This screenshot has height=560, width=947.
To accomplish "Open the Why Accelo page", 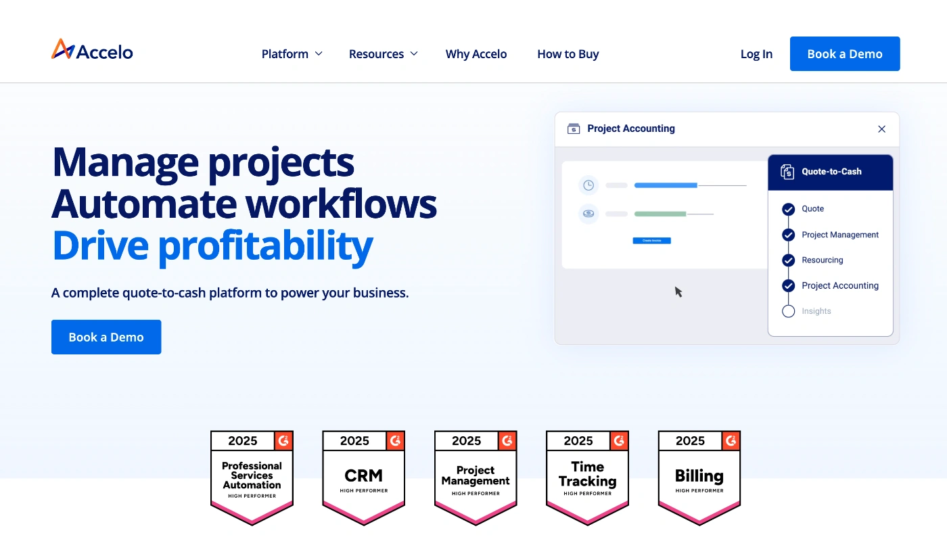I will click(476, 53).
